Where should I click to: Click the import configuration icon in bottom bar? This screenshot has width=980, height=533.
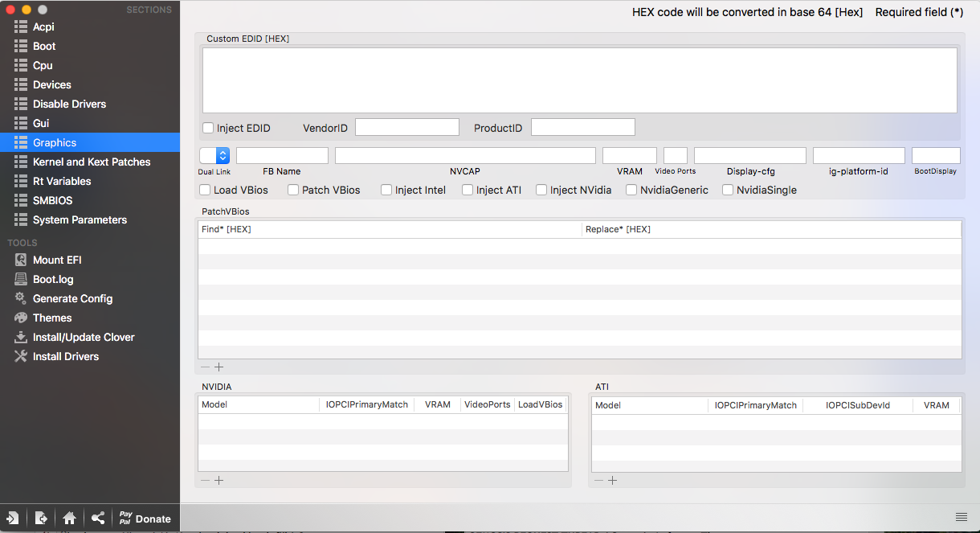pyautogui.click(x=13, y=519)
